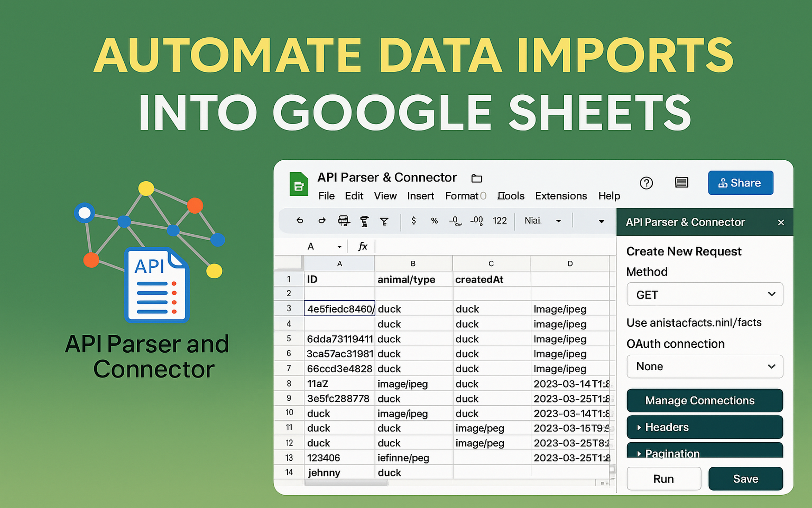Screen dimensions: 812x508
Task: Select row 1 header
Action: 289,279
